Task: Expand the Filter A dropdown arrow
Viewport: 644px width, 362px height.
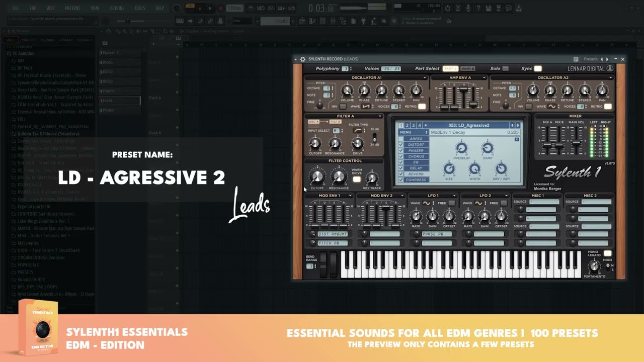Action: click(380, 116)
